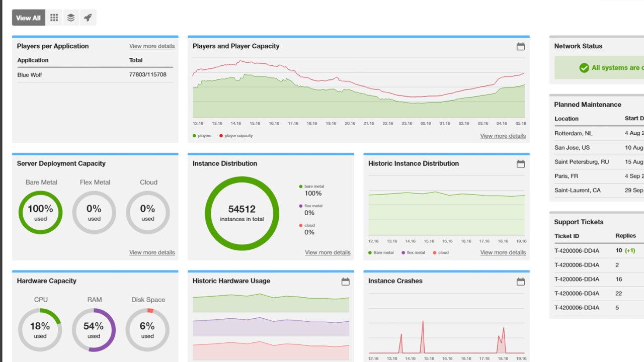This screenshot has height=362, width=644.
Task: Open calendar on Historic Hardware Usage
Action: [x=345, y=282]
